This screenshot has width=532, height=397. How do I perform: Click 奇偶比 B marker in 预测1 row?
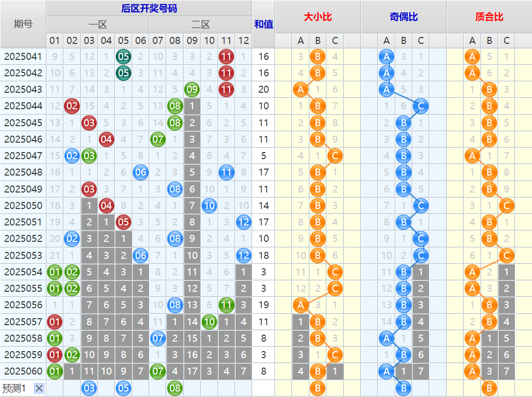click(403, 388)
